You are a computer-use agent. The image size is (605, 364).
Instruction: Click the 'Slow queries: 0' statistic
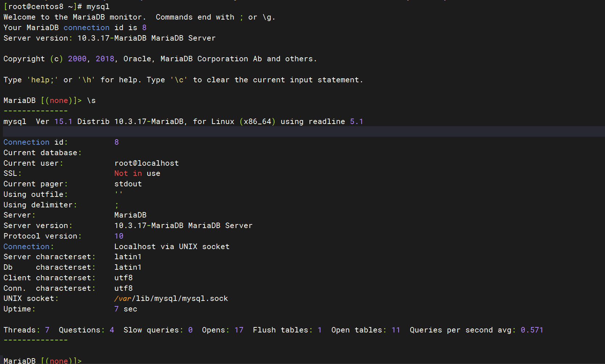158,330
